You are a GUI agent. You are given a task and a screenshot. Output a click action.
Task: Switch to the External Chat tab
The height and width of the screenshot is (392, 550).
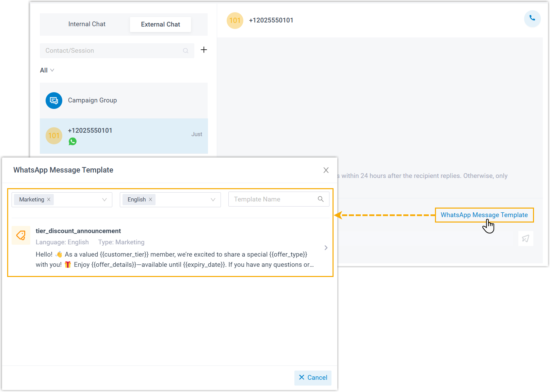coord(160,24)
